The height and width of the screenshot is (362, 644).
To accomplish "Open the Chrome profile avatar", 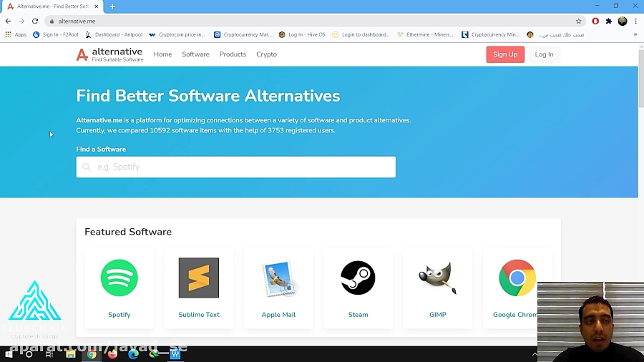I will pyautogui.click(x=623, y=21).
